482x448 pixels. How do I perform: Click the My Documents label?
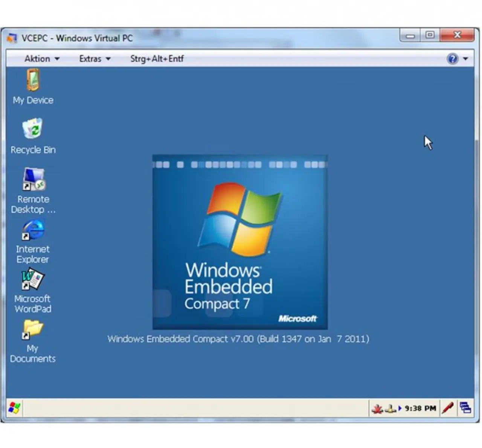click(33, 353)
